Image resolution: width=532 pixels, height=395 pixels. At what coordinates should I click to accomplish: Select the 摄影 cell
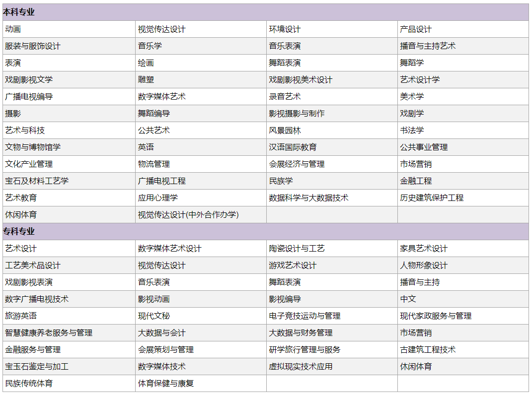point(69,114)
